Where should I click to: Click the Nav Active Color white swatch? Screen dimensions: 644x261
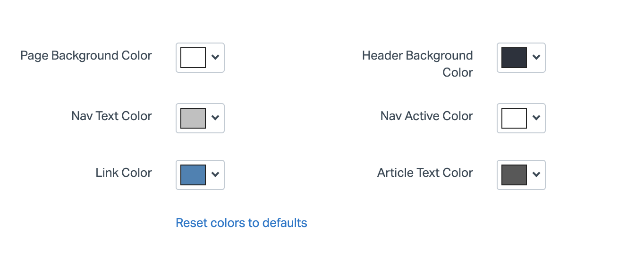pyautogui.click(x=514, y=118)
